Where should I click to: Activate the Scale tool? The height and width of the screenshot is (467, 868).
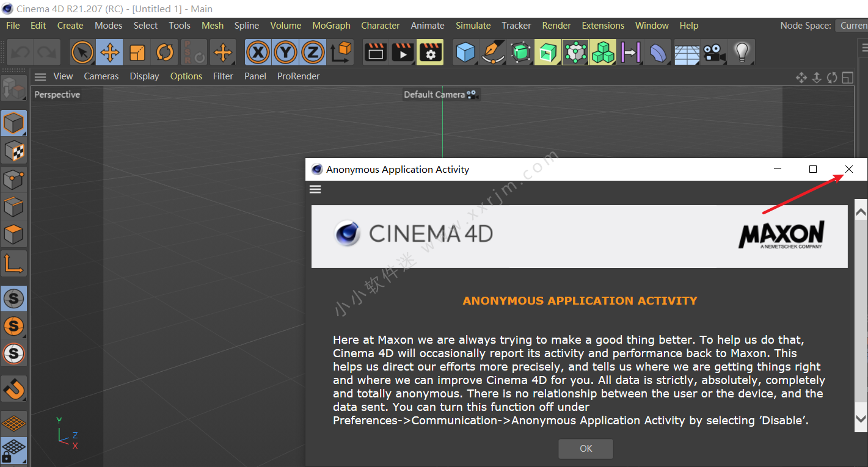pyautogui.click(x=137, y=52)
